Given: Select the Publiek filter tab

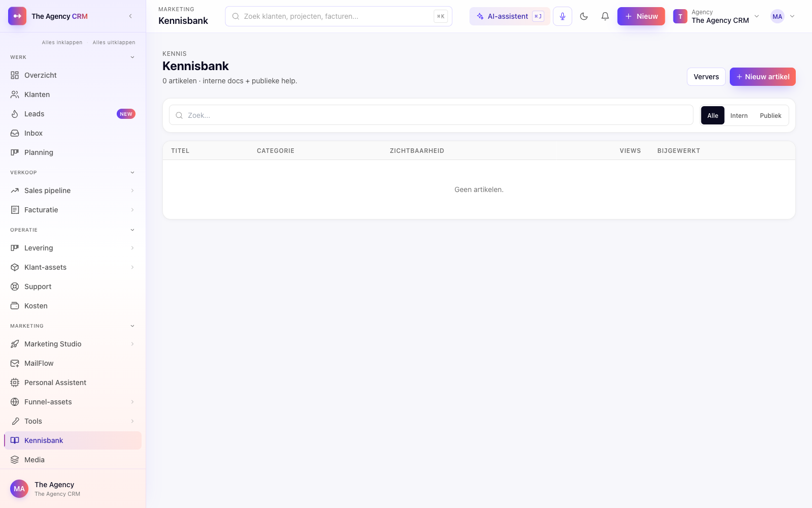Looking at the screenshot, I should coord(770,115).
